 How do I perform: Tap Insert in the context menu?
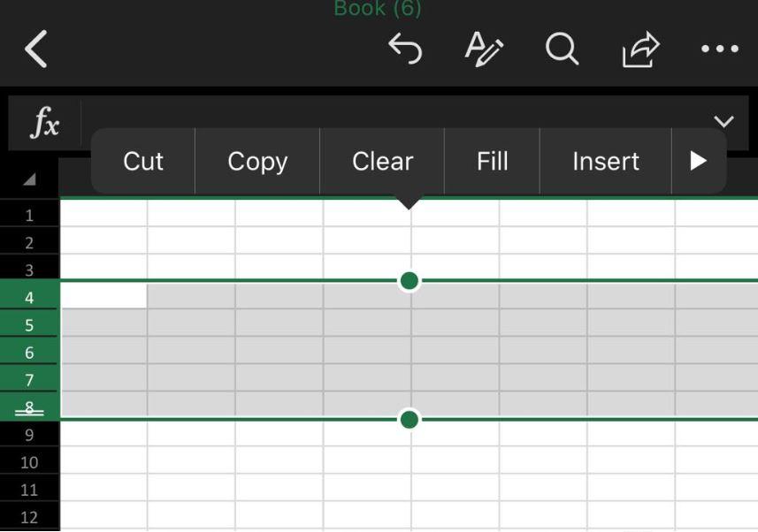point(606,161)
